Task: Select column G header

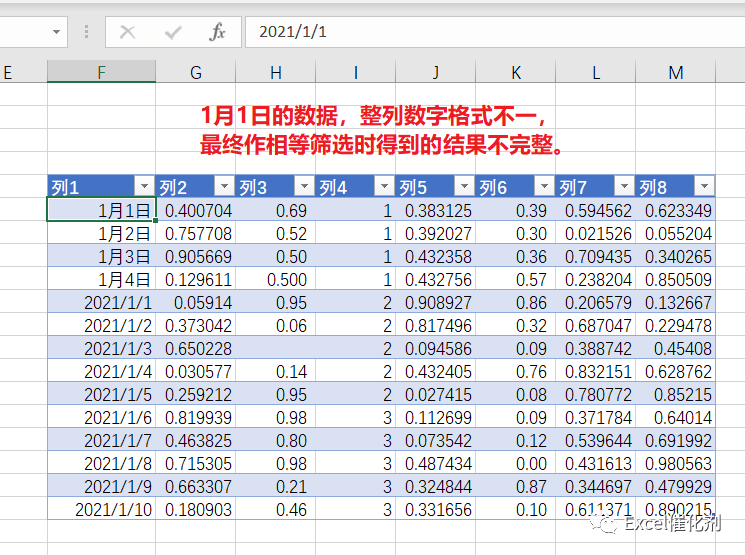Action: tap(196, 72)
